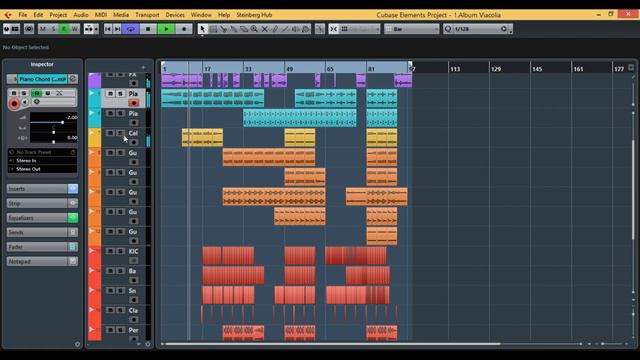The width and height of the screenshot is (640, 360).
Task: Open the Project menu
Action: (x=58, y=15)
